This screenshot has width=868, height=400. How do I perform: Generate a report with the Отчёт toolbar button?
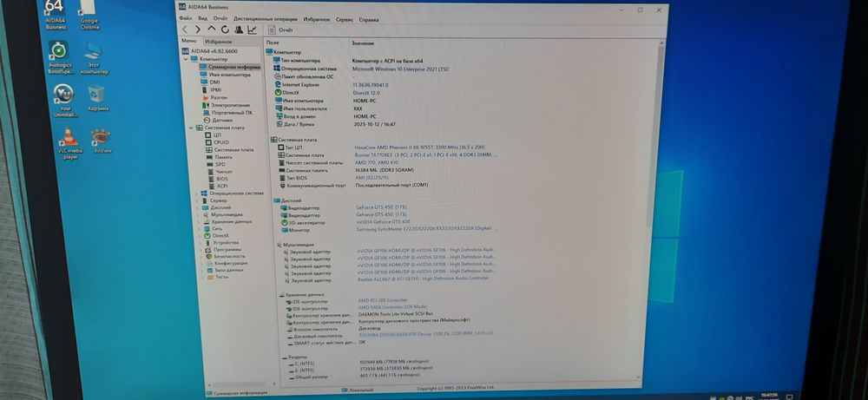pos(281,30)
